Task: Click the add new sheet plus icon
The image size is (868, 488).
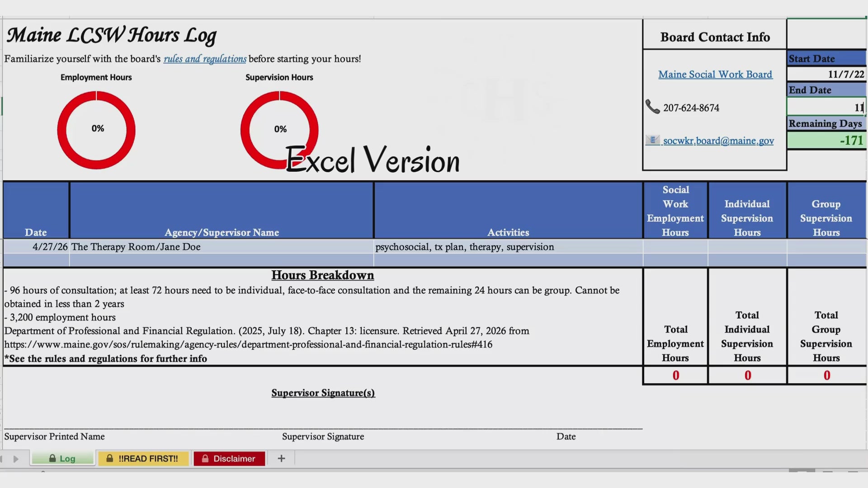Action: 281,458
